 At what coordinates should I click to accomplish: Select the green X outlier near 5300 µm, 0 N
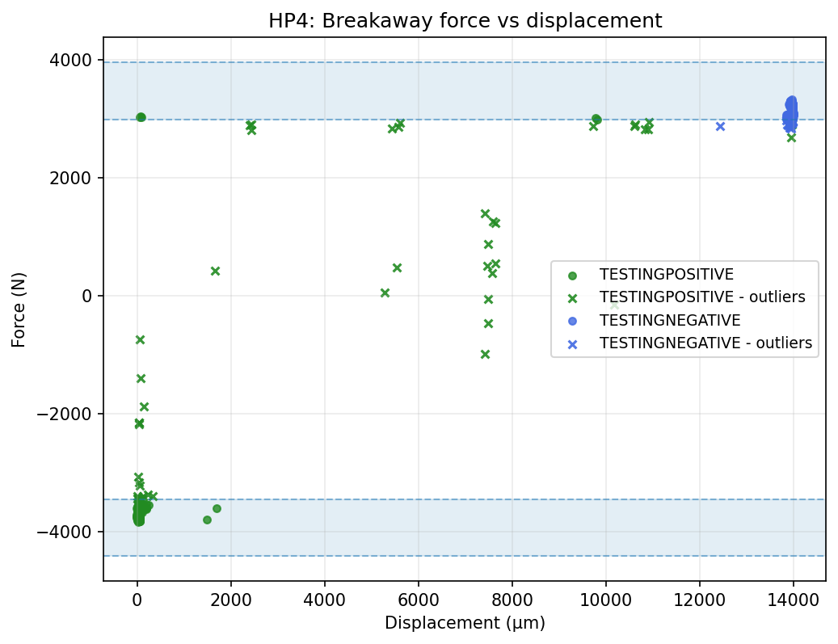point(385,293)
